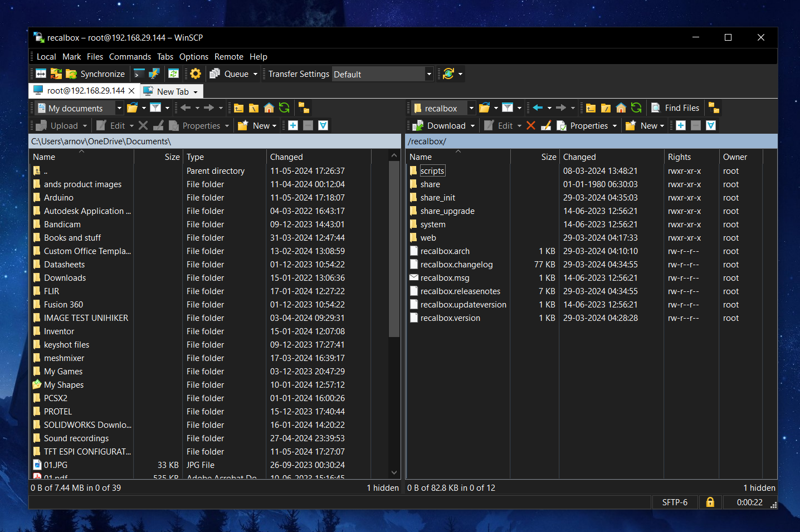
Task: Expand the Queue dropdown arrow
Action: pos(255,74)
